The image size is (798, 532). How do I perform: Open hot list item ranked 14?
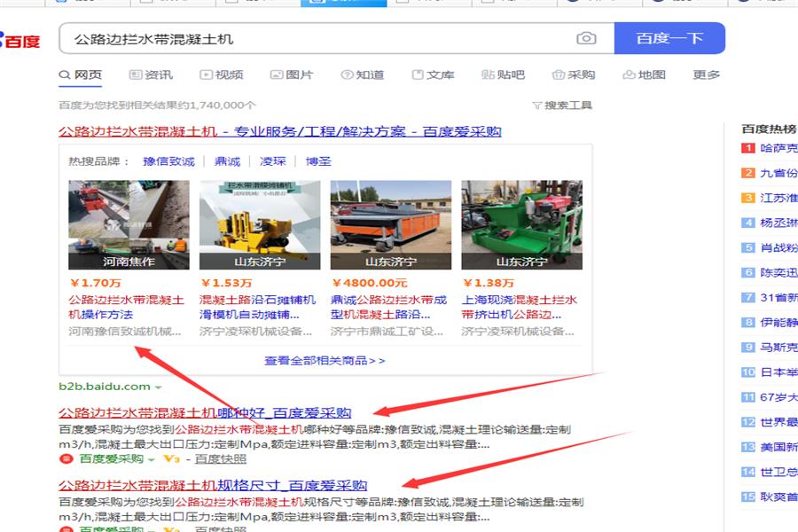coord(770,473)
